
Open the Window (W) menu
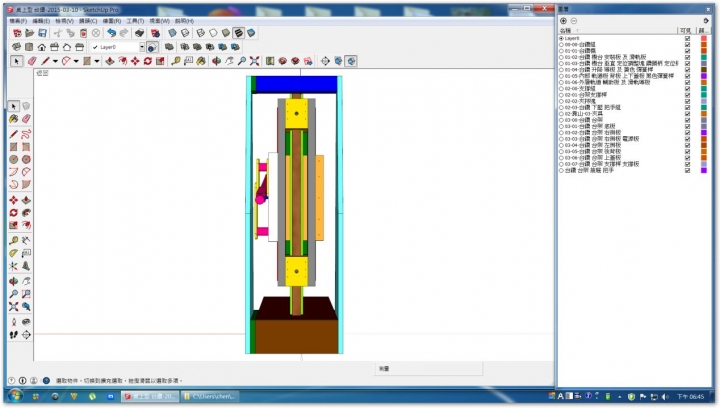[159, 21]
